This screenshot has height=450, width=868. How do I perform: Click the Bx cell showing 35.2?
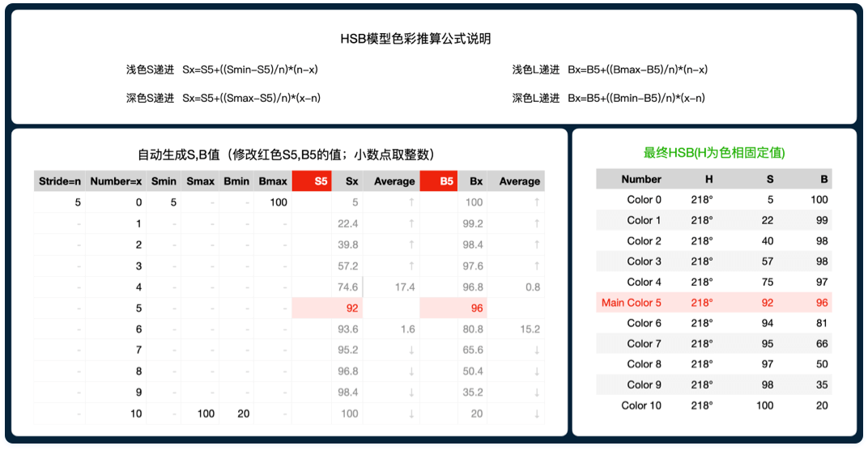[473, 393]
